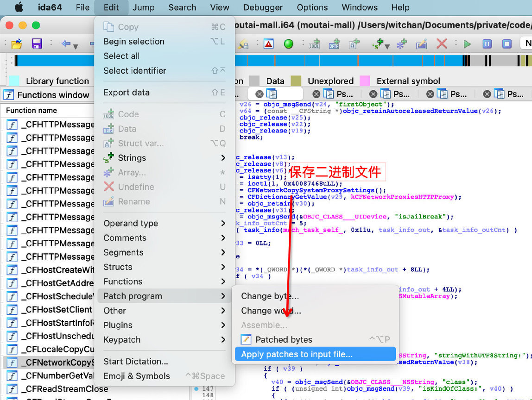Expand the Other submenu
Image resolution: width=532 pixels, height=400 pixels.
[x=165, y=311]
